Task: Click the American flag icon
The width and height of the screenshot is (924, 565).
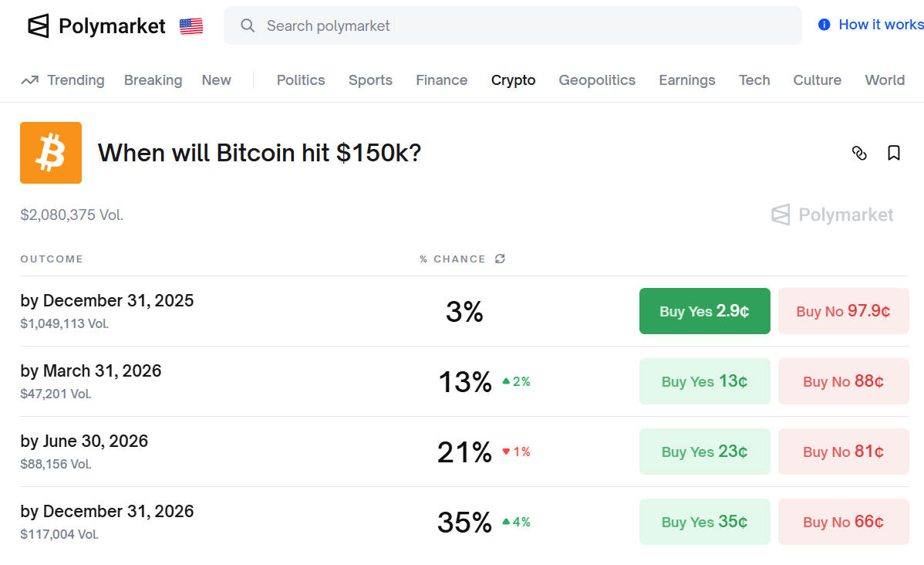Action: click(191, 25)
